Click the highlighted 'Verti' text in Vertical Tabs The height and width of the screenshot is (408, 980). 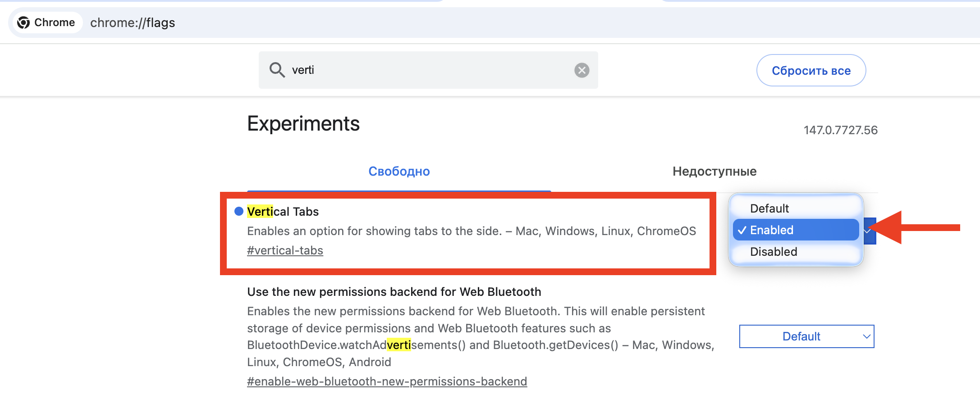click(x=260, y=211)
